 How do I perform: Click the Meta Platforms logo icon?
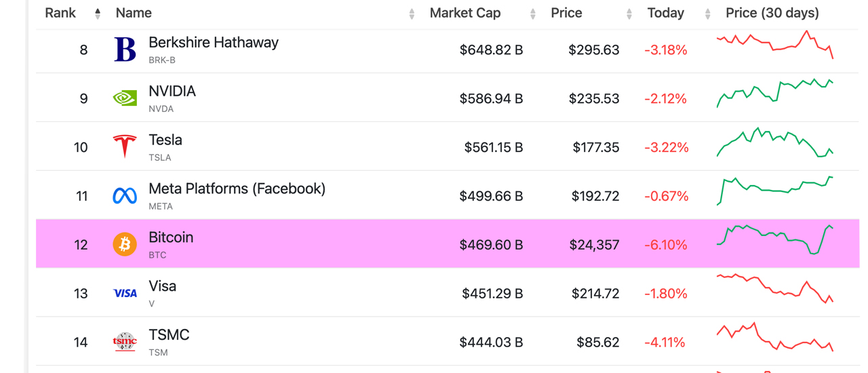pyautogui.click(x=125, y=196)
